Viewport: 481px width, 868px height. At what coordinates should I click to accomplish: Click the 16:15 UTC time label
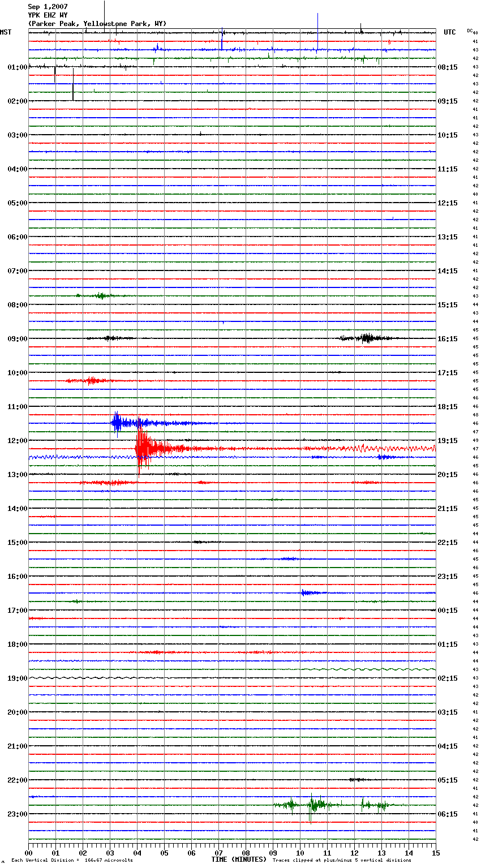point(448,339)
